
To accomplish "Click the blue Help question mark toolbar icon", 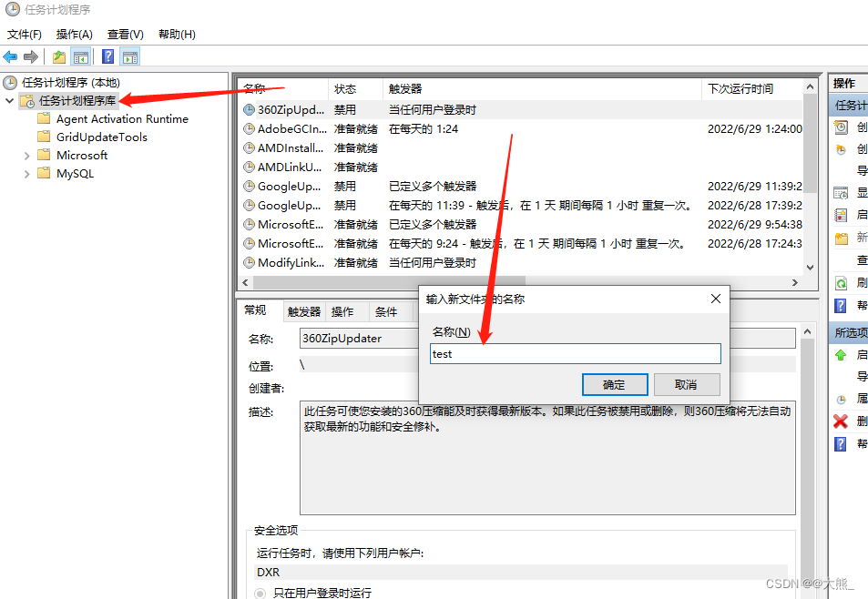I will click(x=107, y=56).
